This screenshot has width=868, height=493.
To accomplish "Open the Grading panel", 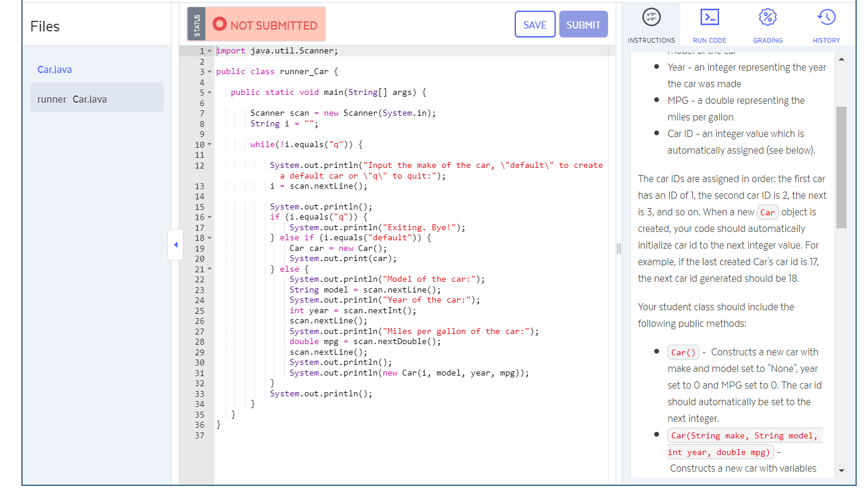I will pyautogui.click(x=767, y=24).
